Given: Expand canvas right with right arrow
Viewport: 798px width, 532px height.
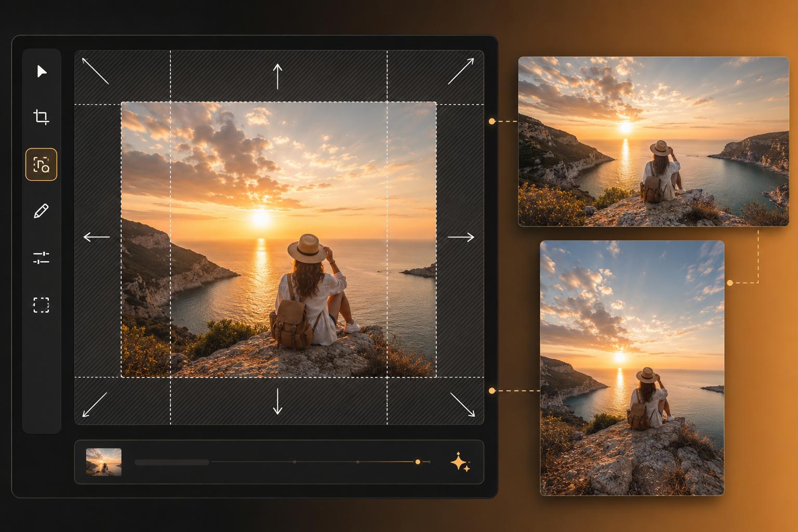Looking at the screenshot, I should tap(461, 237).
